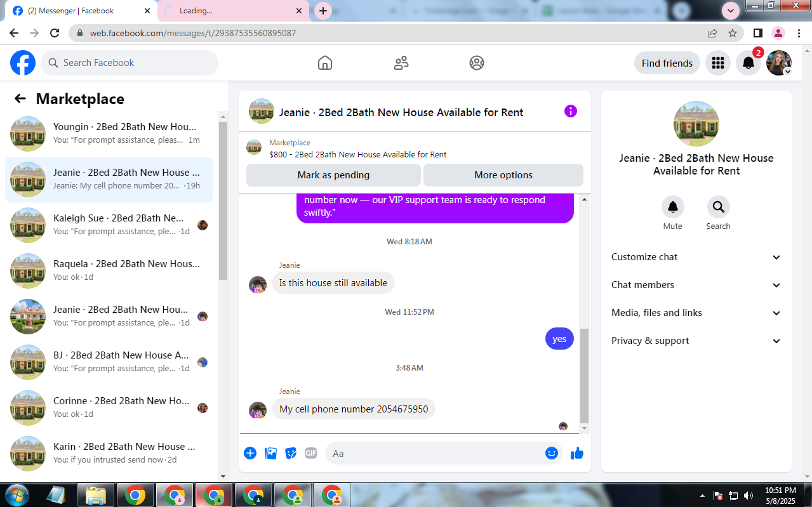This screenshot has width=812, height=507.
Task: Select the message 'My cell phone number 2054675950'
Action: (354, 409)
